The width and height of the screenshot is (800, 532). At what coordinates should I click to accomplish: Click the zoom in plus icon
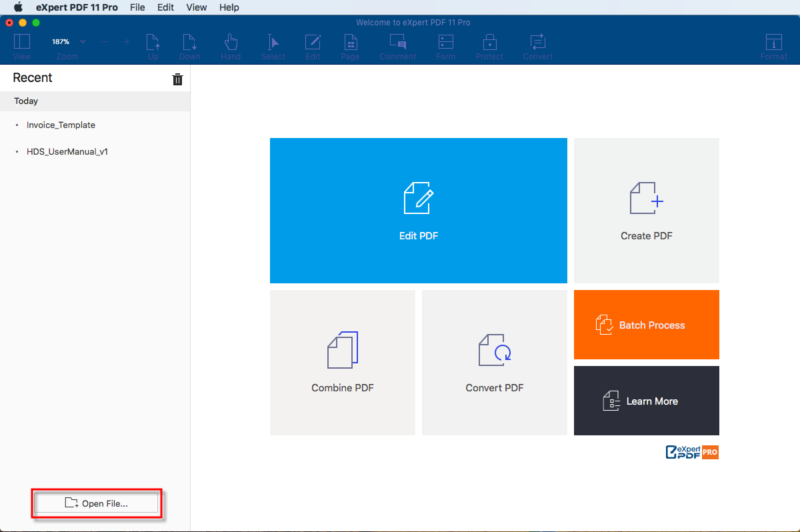tap(127, 42)
